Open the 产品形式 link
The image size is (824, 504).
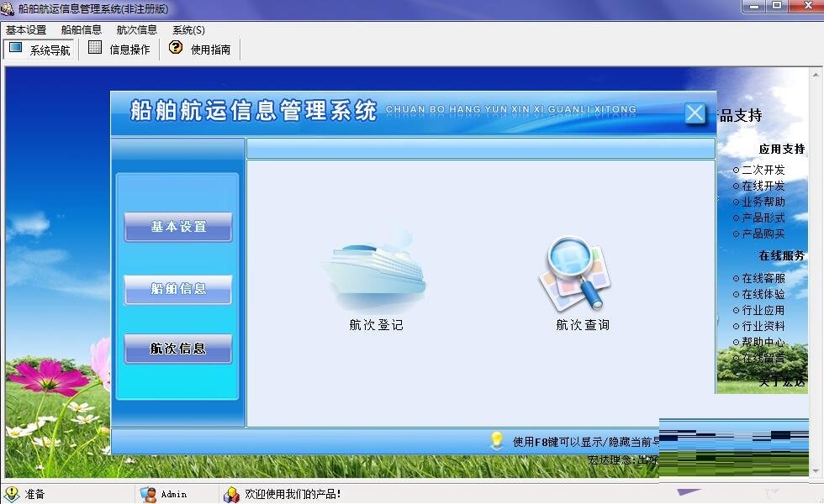pos(763,218)
